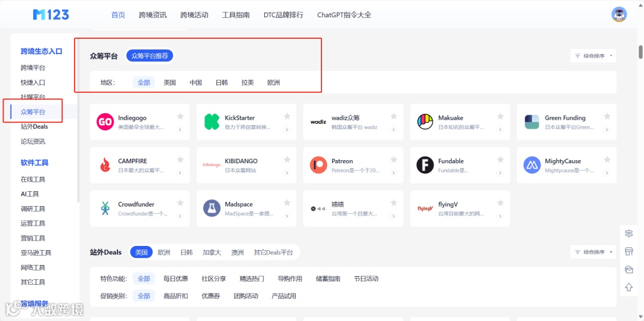Click the envelope icon in right floating bar
The image size is (644, 321).
click(x=629, y=269)
